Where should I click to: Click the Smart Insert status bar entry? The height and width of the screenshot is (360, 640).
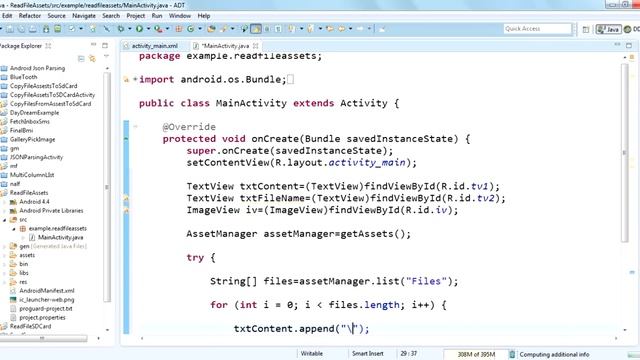(368, 354)
